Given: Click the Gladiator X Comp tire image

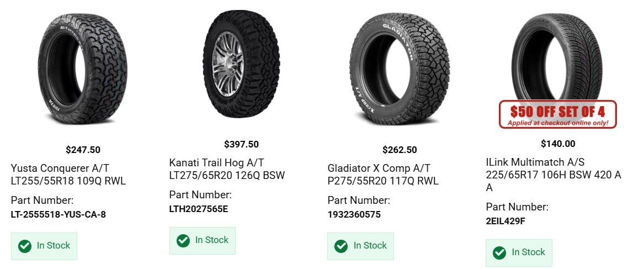Looking at the screenshot, I should 400,68.
